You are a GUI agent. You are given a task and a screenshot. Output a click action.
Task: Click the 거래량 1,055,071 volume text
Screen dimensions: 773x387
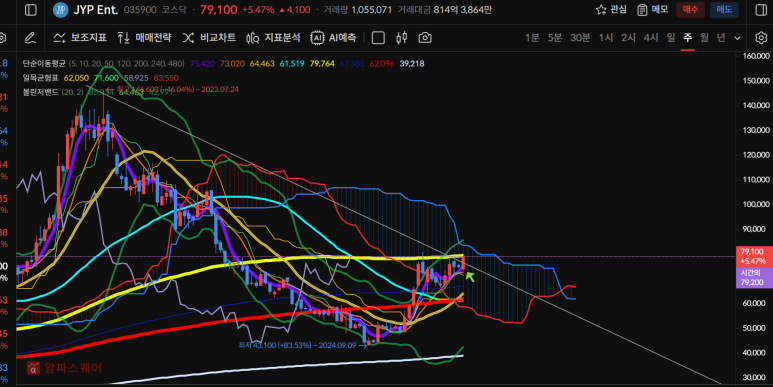(x=357, y=10)
